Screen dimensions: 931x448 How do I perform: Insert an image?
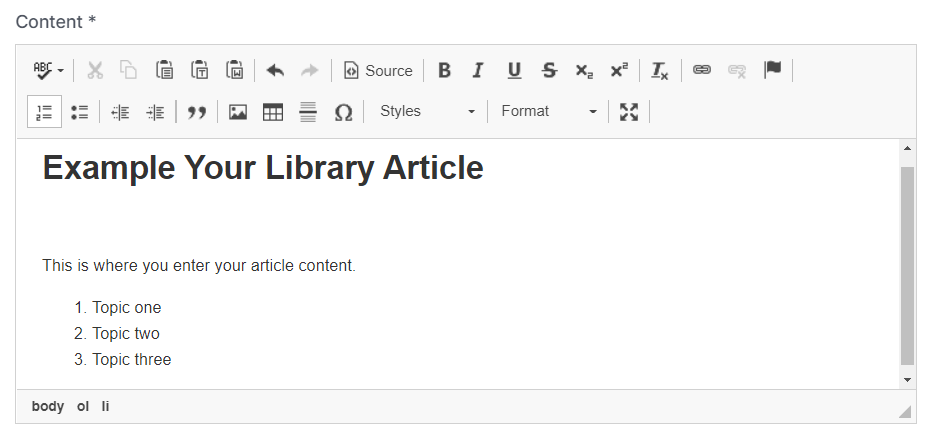[x=238, y=112]
